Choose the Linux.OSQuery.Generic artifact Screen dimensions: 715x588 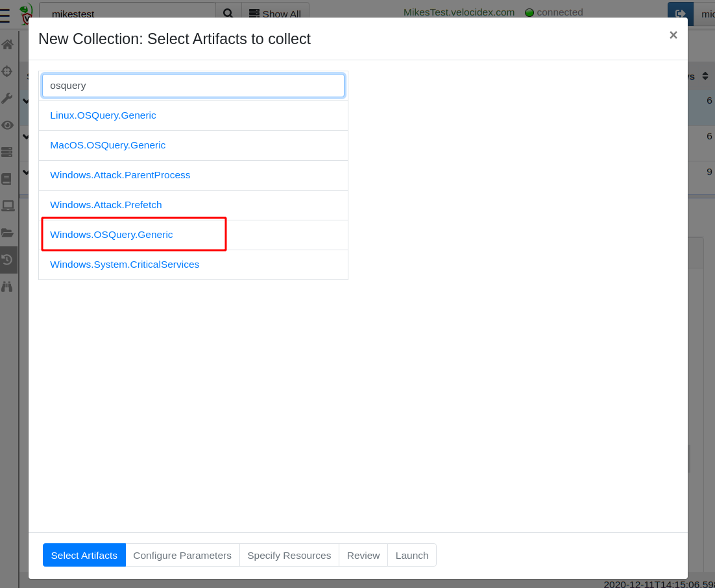[x=103, y=115]
